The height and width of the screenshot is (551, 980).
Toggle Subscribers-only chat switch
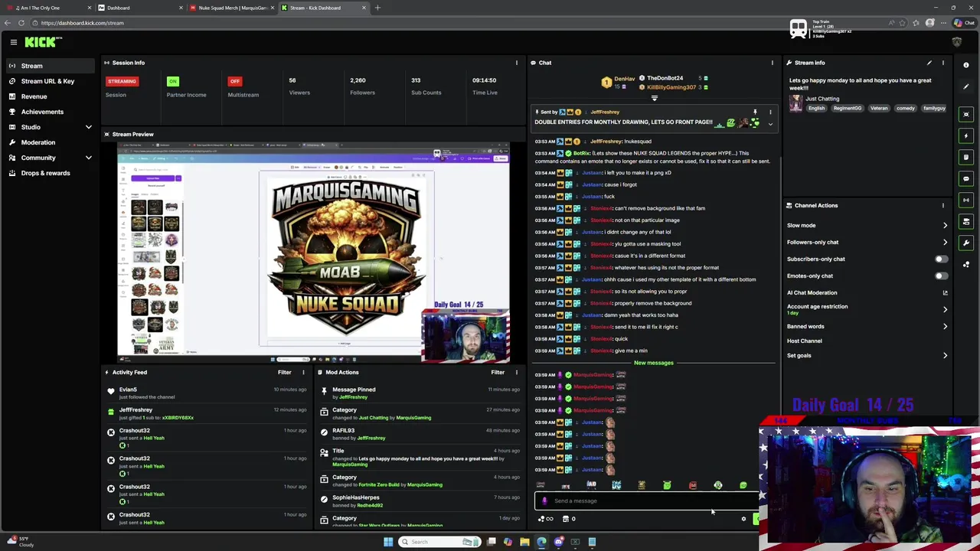click(x=941, y=259)
